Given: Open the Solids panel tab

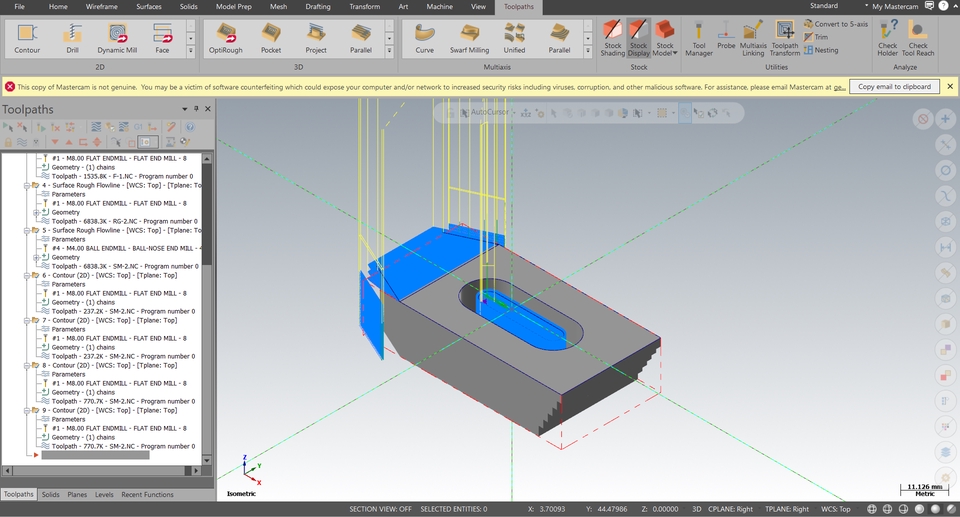Looking at the screenshot, I should click(x=51, y=494).
